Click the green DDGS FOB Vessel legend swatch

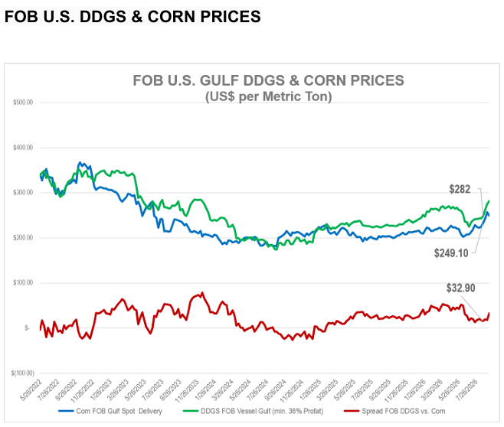tap(191, 411)
